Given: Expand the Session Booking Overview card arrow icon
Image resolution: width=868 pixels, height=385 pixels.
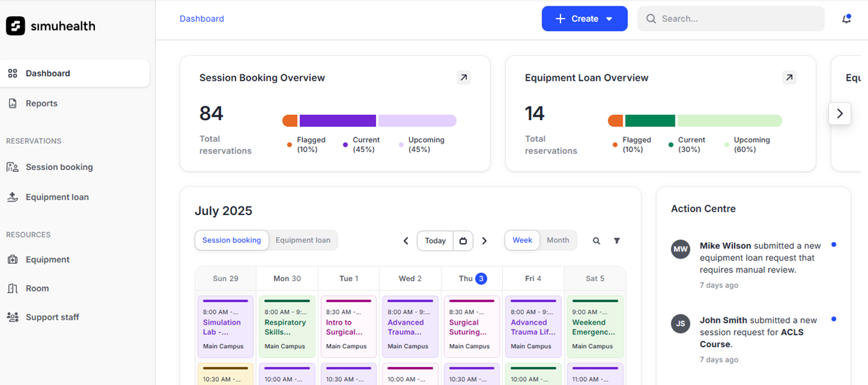Looking at the screenshot, I should pyautogui.click(x=464, y=77).
